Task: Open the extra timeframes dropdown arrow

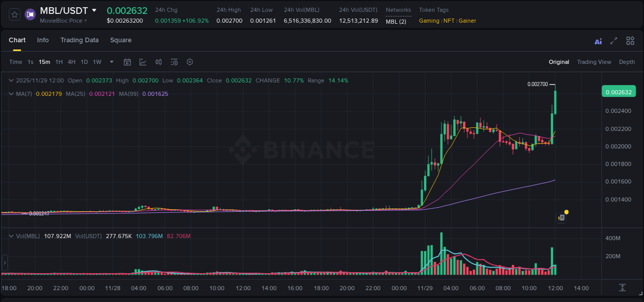Action: point(111,62)
